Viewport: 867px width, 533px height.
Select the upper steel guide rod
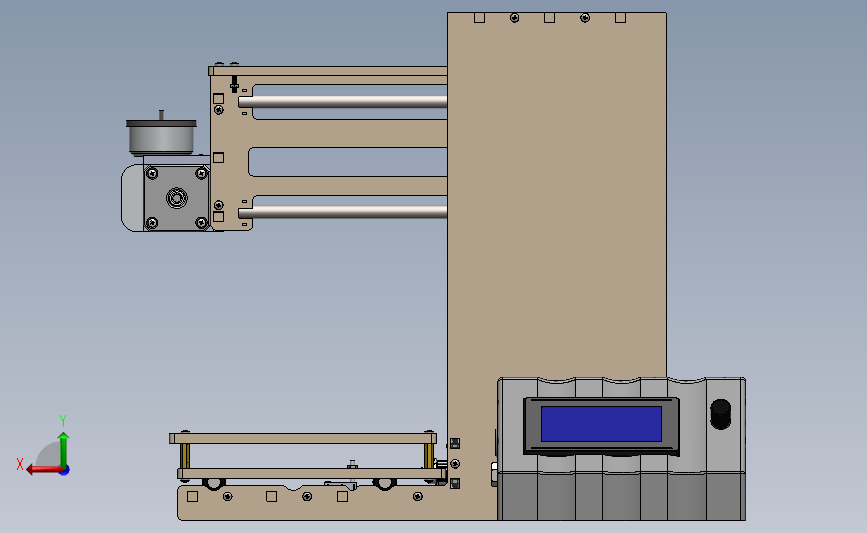point(343,101)
